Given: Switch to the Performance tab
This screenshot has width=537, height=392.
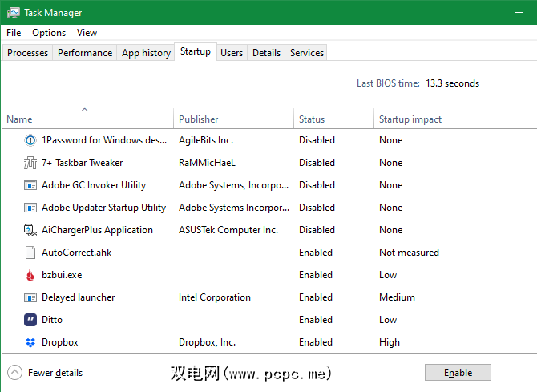Looking at the screenshot, I should pyautogui.click(x=85, y=53).
